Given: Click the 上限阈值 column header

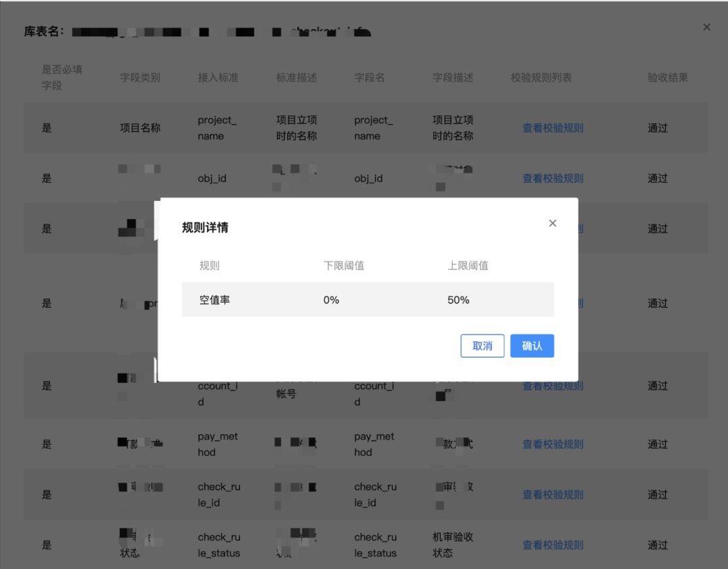Looking at the screenshot, I should point(468,266).
